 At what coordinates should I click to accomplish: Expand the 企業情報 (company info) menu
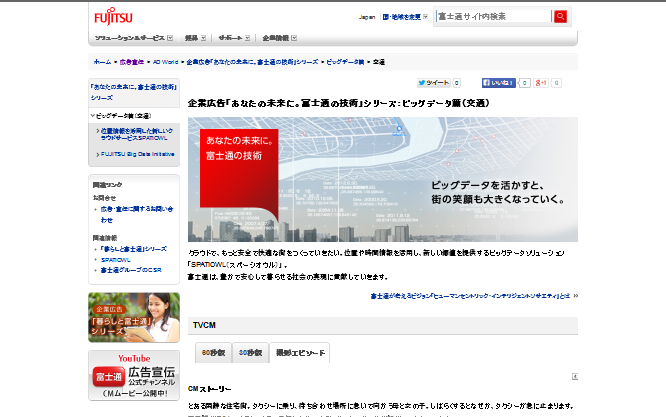point(279,38)
